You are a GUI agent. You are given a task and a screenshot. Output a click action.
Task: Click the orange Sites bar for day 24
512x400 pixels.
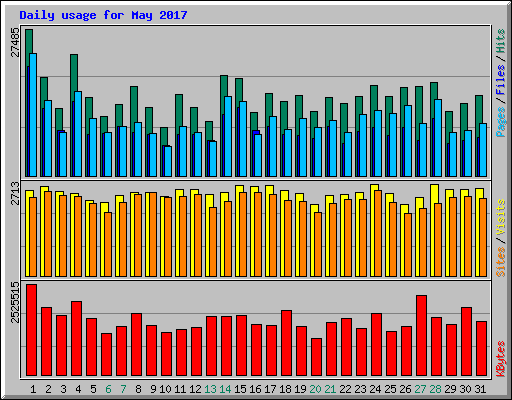378,233
